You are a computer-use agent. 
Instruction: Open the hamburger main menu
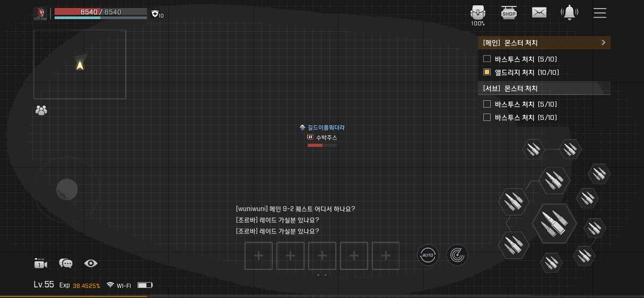[x=600, y=13]
